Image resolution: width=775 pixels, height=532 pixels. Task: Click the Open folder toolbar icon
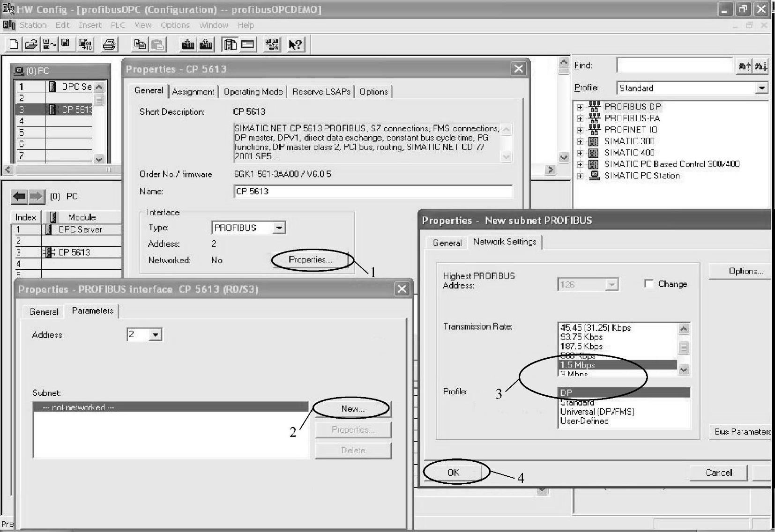(31, 44)
